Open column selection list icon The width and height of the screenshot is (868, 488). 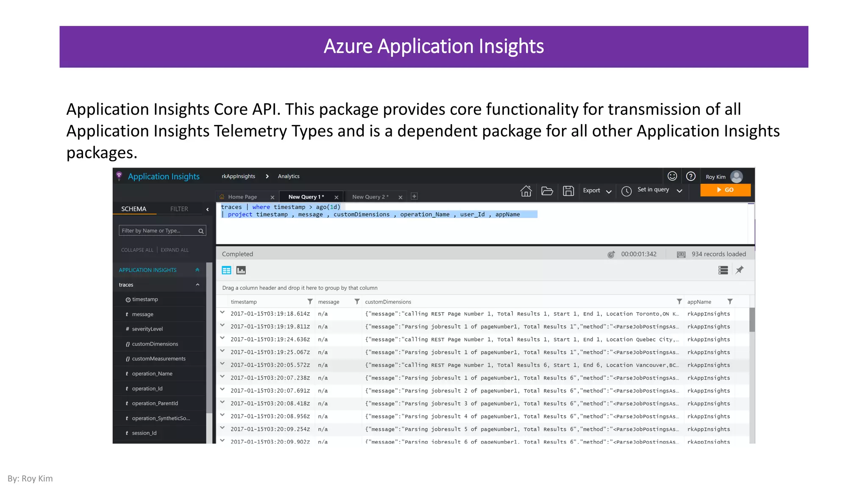pyautogui.click(x=723, y=270)
